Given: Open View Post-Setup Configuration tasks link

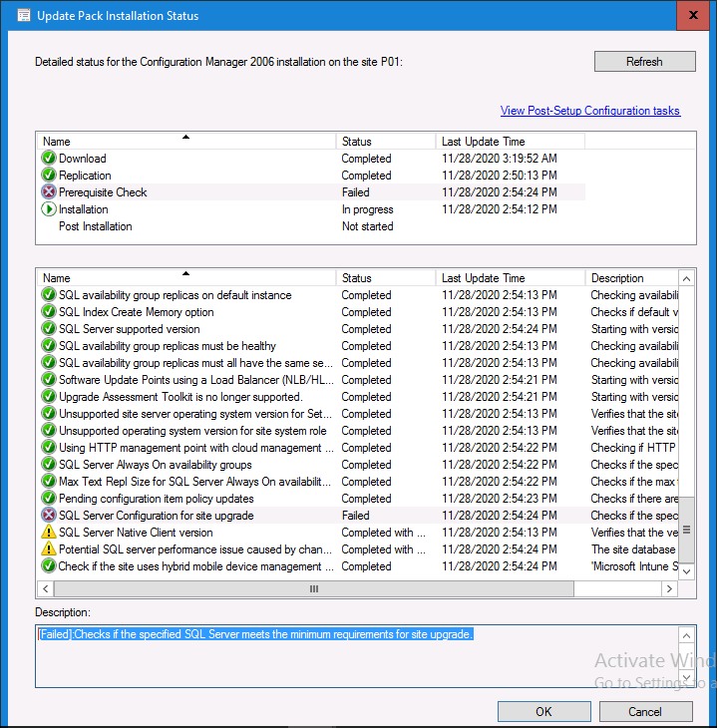Looking at the screenshot, I should pos(589,111).
